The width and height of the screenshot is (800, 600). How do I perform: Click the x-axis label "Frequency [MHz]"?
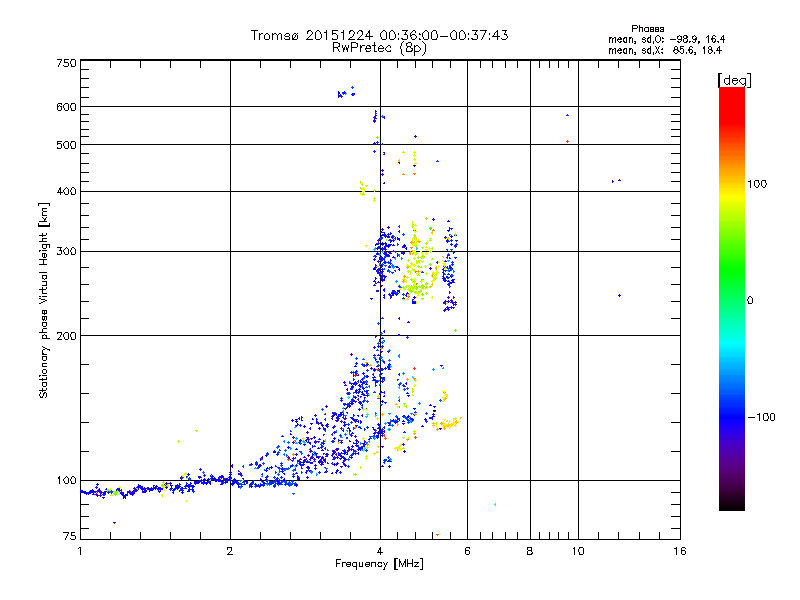pyautogui.click(x=379, y=564)
